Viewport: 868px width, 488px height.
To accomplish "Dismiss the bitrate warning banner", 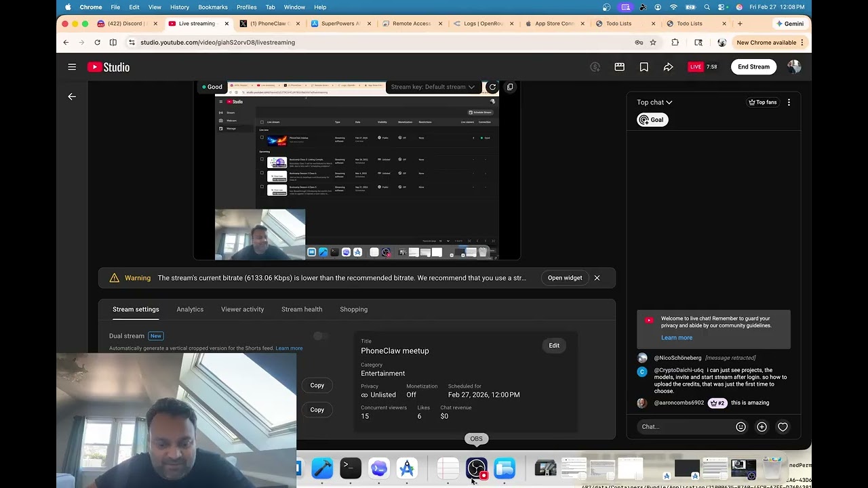I will coord(597,278).
